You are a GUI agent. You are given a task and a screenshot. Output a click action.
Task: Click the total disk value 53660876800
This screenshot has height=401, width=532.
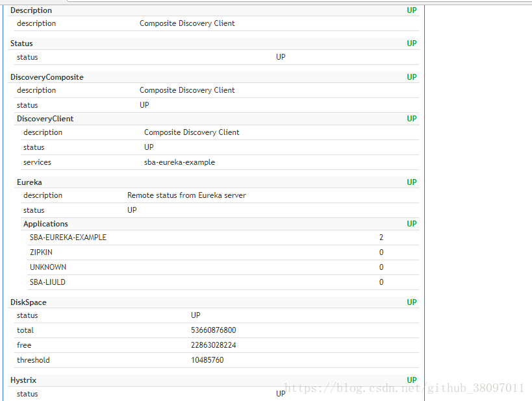pyautogui.click(x=214, y=330)
